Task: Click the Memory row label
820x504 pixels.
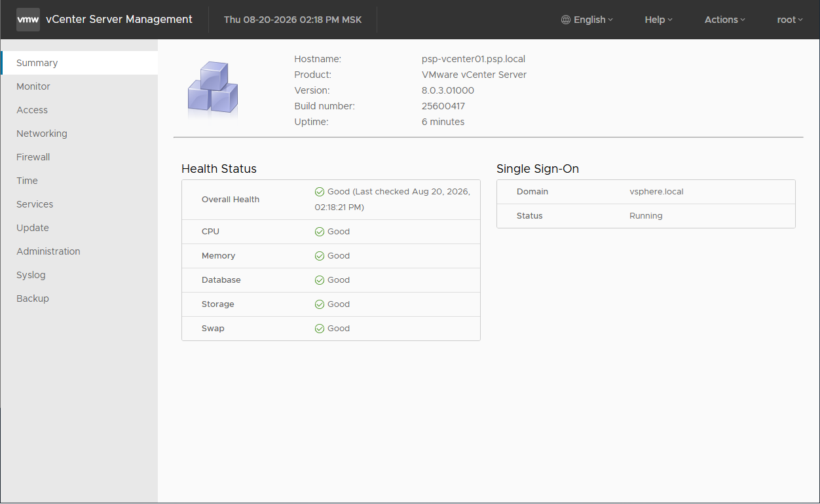Action: click(x=218, y=256)
